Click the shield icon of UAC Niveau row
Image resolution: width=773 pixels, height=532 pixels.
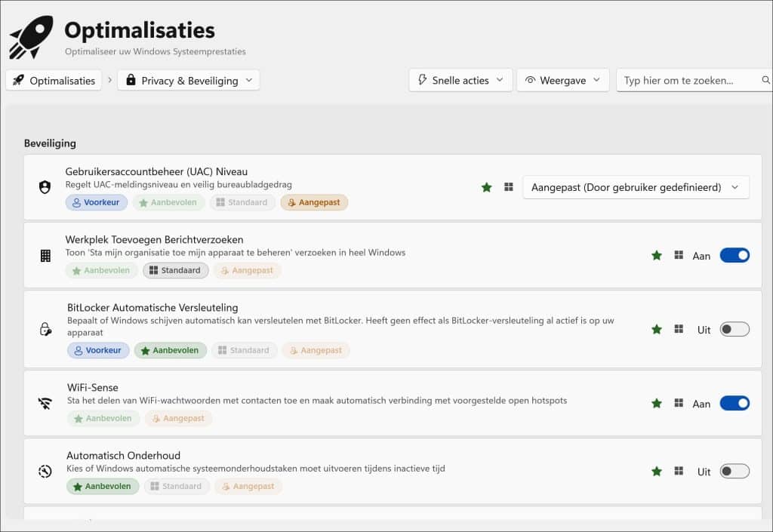point(45,187)
